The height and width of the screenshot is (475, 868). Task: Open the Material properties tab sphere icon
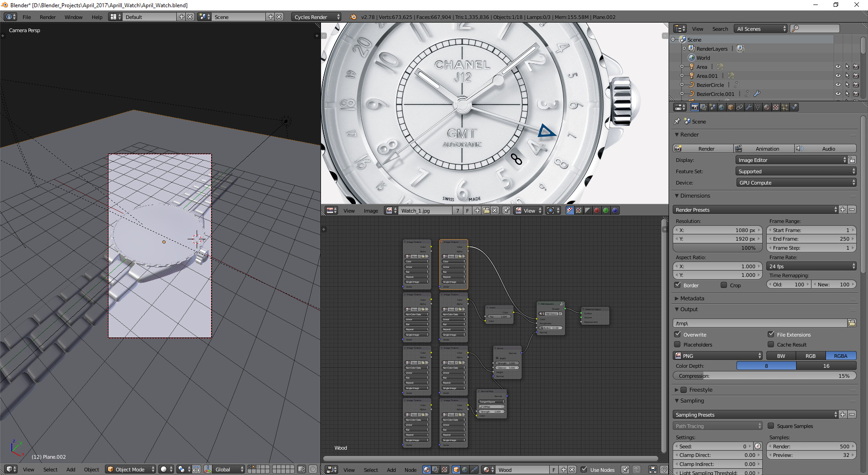pos(767,107)
